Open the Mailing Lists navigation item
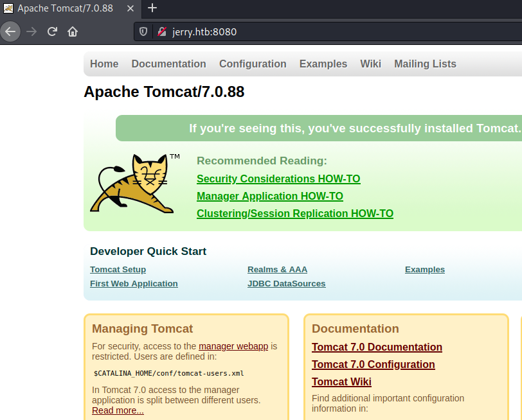The width and height of the screenshot is (522, 420). point(425,64)
